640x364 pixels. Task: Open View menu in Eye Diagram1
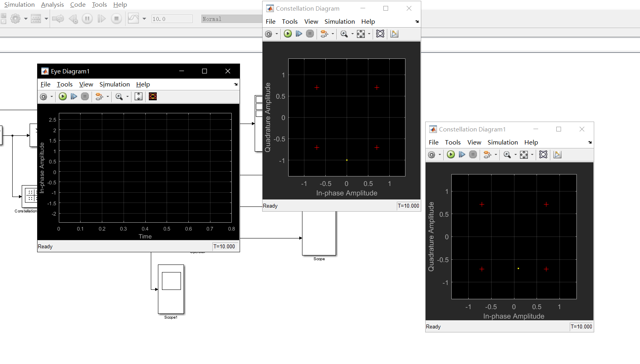86,84
